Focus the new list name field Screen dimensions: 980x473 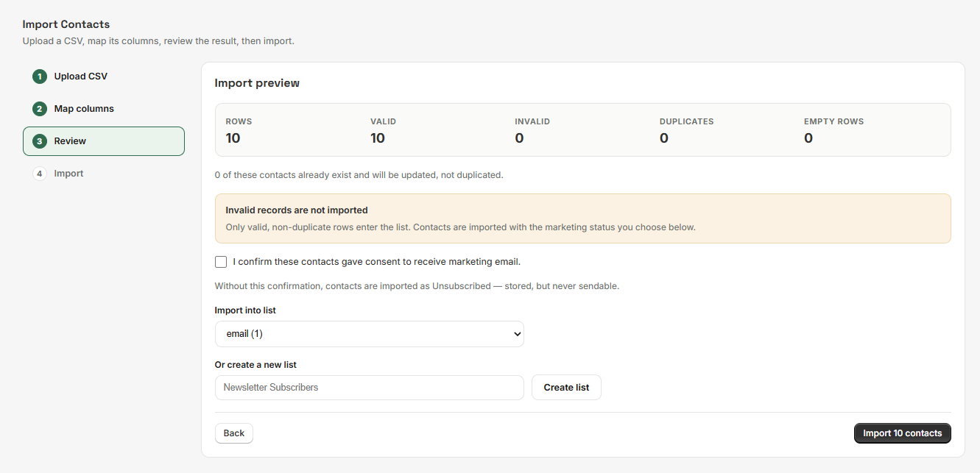click(x=370, y=388)
